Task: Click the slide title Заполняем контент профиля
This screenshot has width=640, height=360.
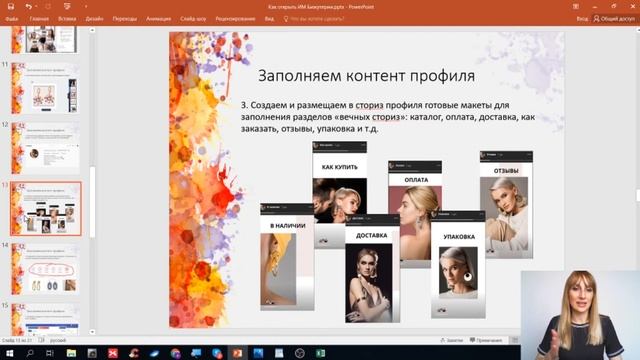Action: tap(366, 76)
